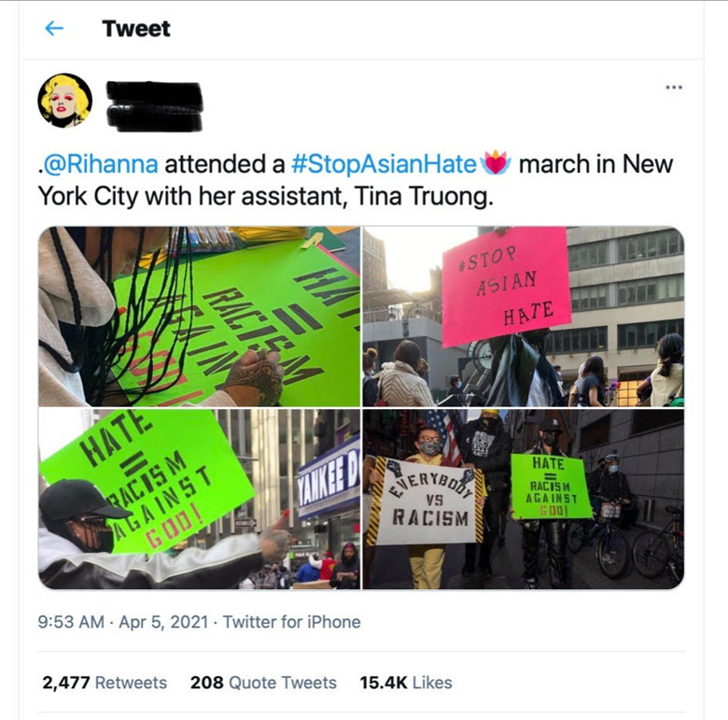Click the redacted account username handle
728x720 pixels.
tap(155, 118)
